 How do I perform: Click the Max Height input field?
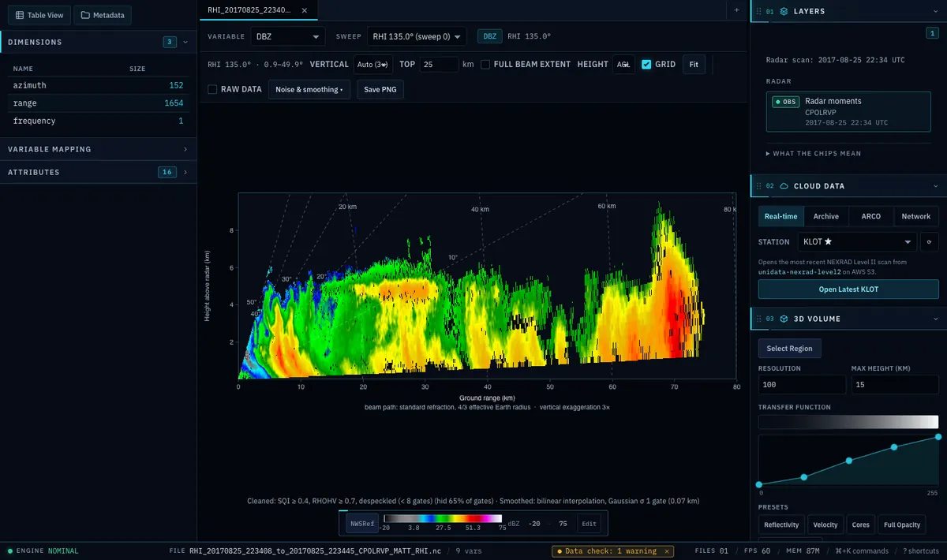tap(895, 385)
